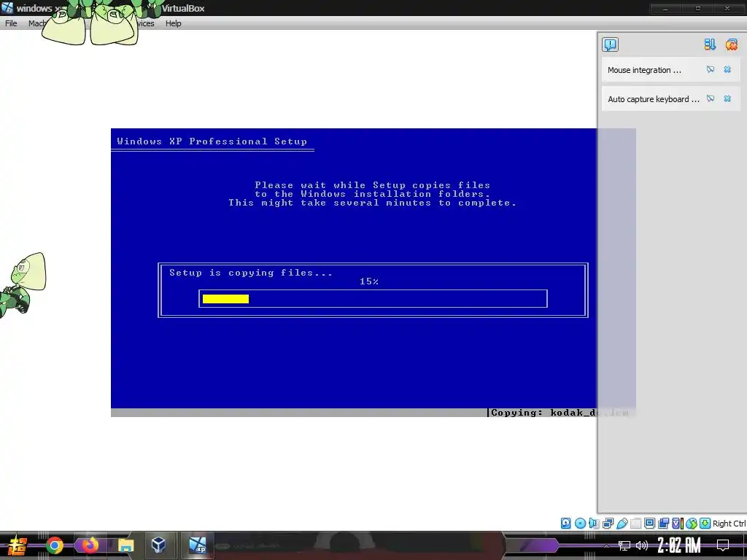The height and width of the screenshot is (560, 747).
Task: Click the optical disk status icon
Action: (580, 524)
